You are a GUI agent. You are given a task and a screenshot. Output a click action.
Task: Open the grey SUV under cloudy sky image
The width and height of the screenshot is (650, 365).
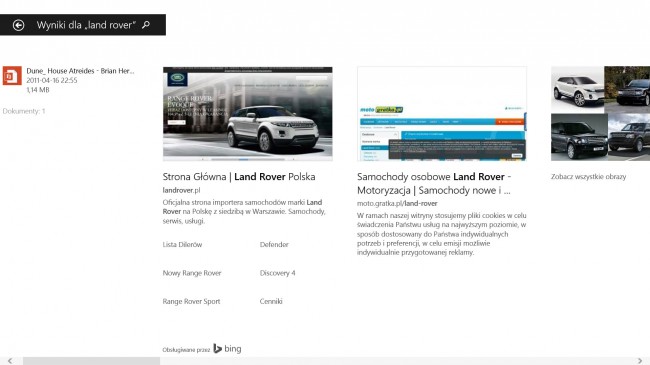point(629,137)
